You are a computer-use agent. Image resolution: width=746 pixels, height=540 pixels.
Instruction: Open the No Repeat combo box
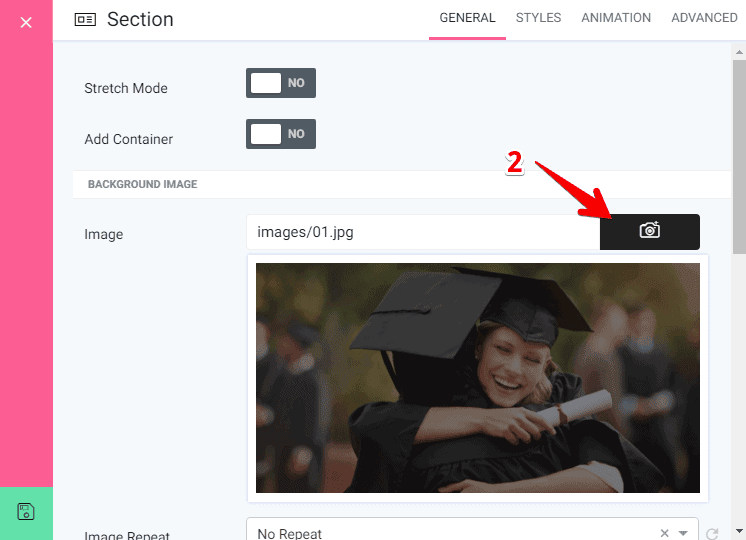[x=450, y=532]
